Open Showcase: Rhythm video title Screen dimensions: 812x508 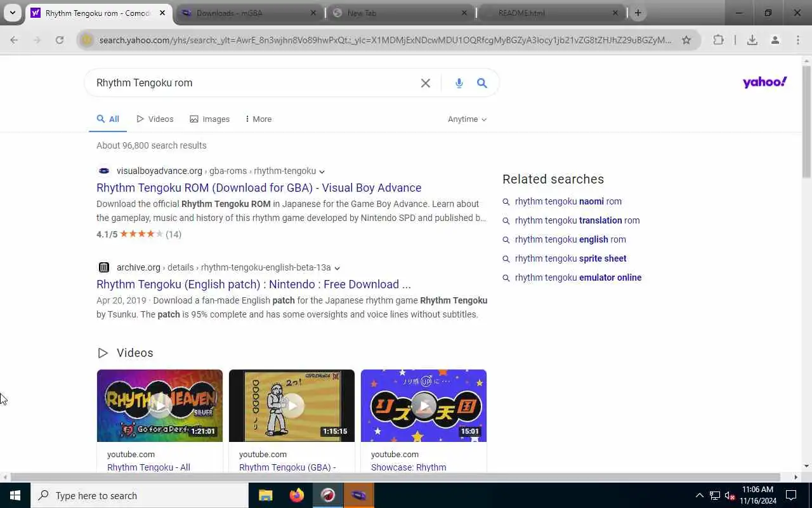click(409, 467)
